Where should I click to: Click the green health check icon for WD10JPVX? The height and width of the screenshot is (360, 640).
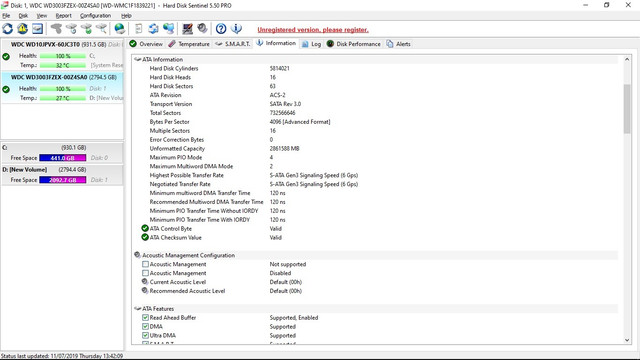[6, 56]
